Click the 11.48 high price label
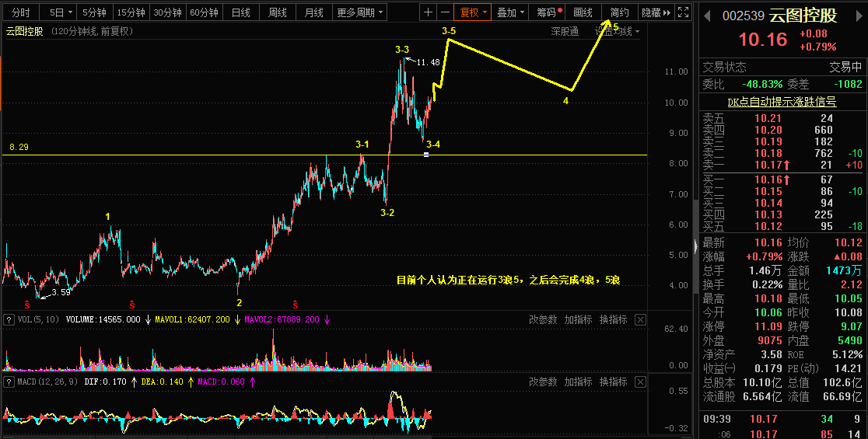The height and width of the screenshot is (439, 868). point(428,62)
